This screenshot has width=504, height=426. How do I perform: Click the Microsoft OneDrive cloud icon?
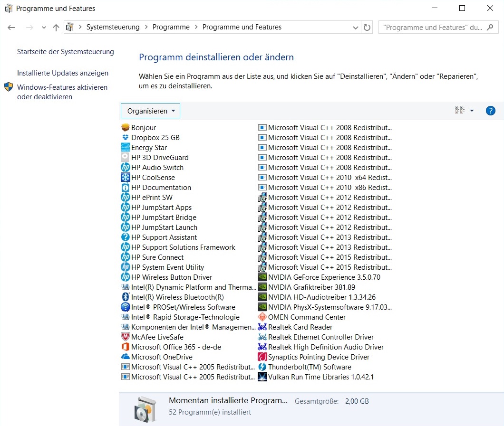(126, 357)
